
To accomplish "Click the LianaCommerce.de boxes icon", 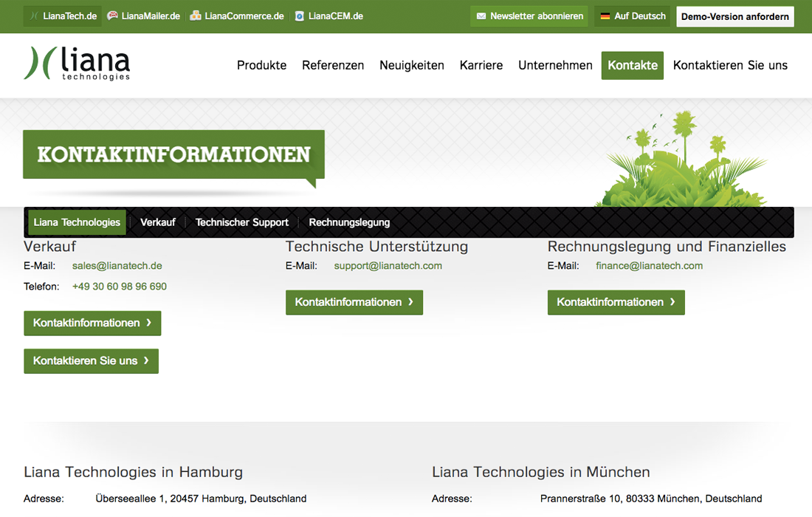I will pos(195,16).
